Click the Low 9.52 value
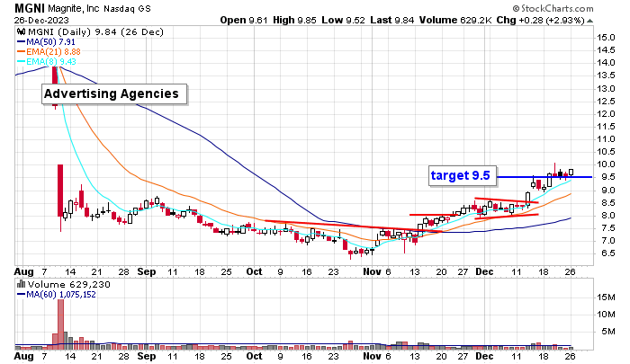This screenshot has height=364, width=630. click(x=343, y=20)
